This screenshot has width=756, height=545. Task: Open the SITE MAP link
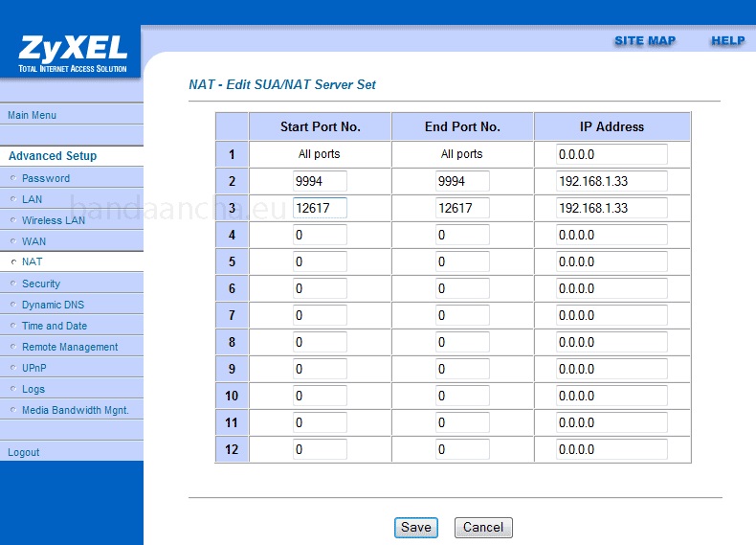[645, 41]
